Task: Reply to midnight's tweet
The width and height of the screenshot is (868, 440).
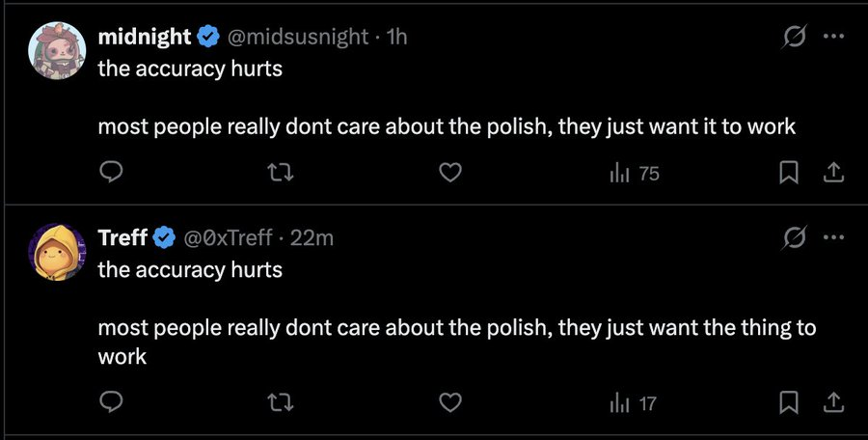Action: click(x=111, y=174)
